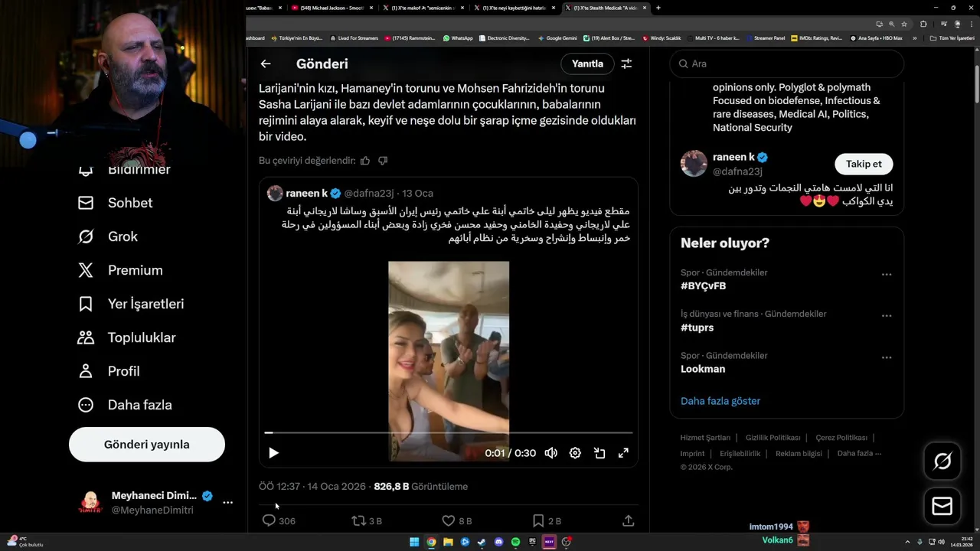980x551 pixels.
Task: Open Erişilebilirlik footer link
Action: tap(740, 454)
